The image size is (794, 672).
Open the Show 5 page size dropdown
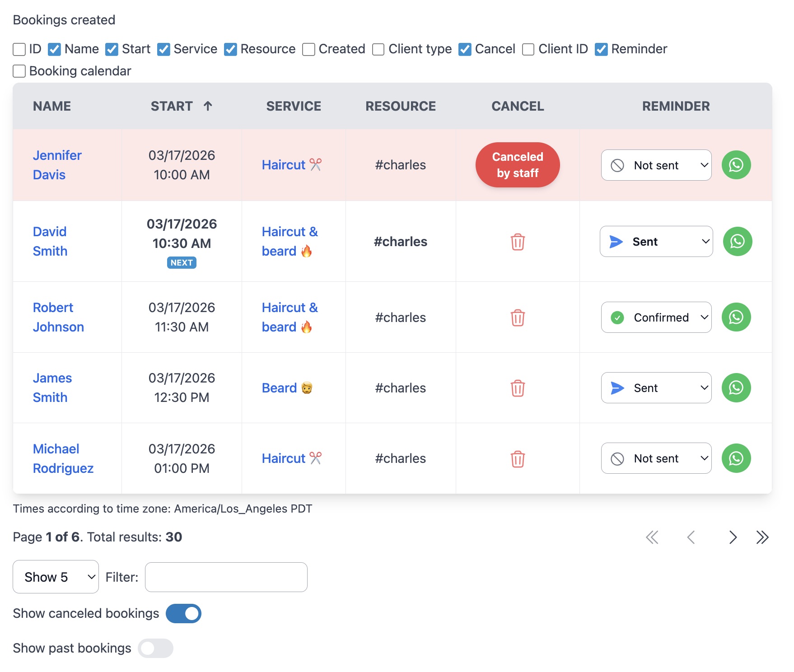pyautogui.click(x=56, y=577)
